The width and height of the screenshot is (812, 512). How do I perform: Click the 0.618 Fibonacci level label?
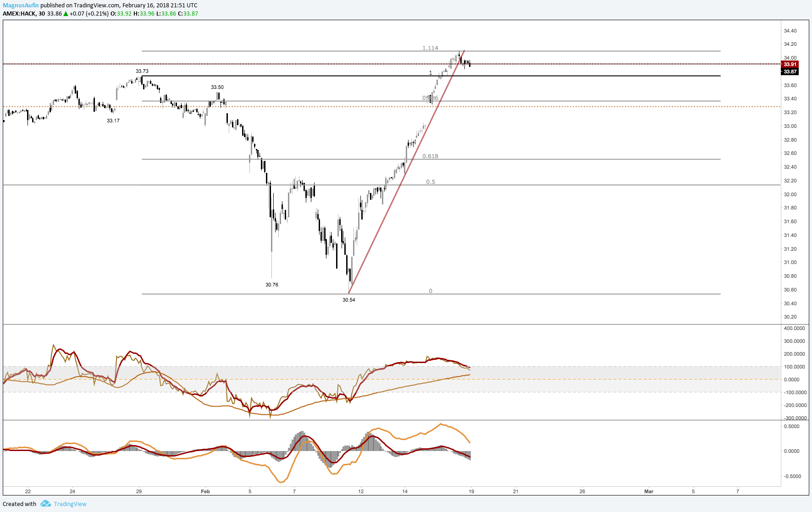tap(430, 156)
